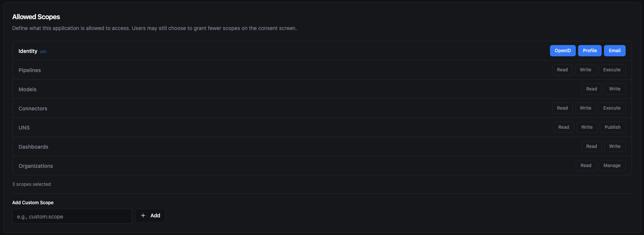Disable the Email identity scope
This screenshot has width=644, height=235.
614,51
